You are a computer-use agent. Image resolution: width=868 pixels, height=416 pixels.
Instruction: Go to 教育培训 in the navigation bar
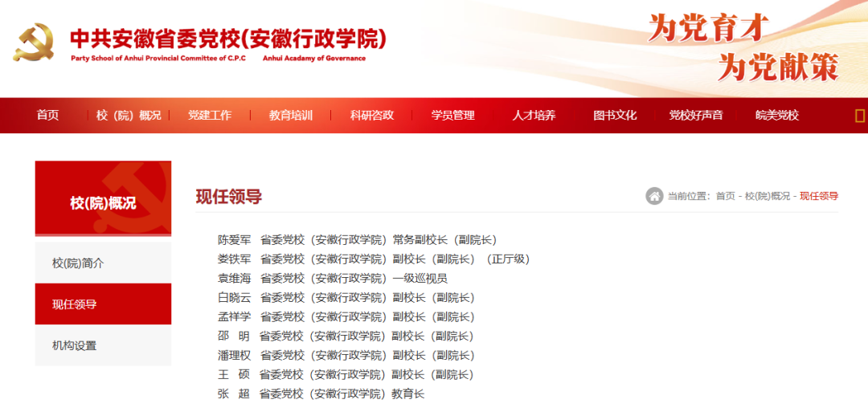291,116
